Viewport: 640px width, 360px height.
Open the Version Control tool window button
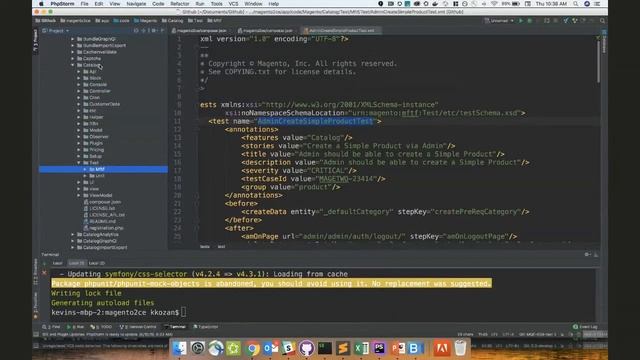pyautogui.click(x=138, y=327)
